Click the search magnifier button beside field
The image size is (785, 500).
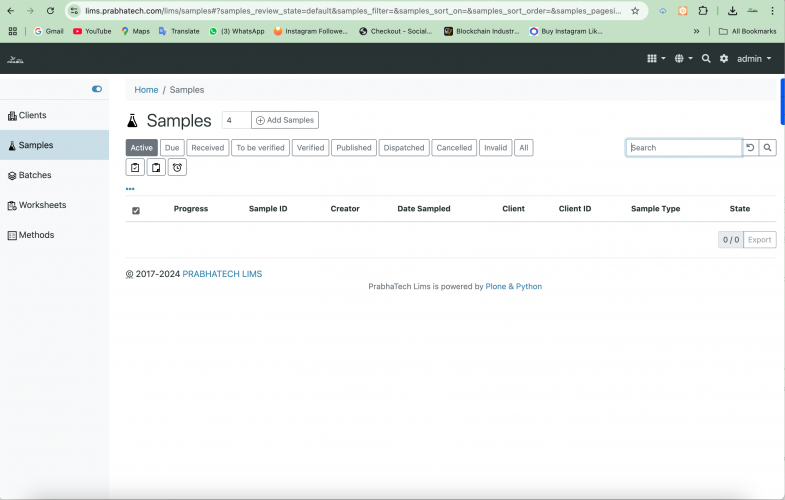point(767,148)
